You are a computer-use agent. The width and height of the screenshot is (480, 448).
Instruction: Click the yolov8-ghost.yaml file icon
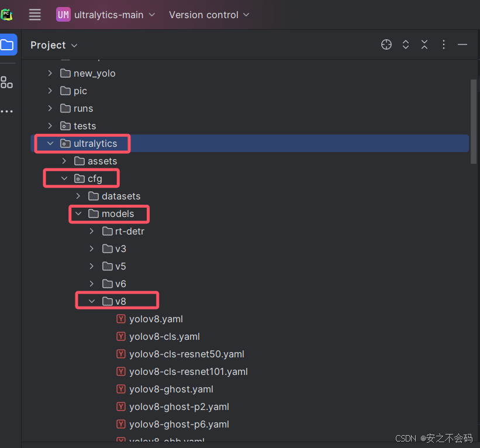coord(121,389)
